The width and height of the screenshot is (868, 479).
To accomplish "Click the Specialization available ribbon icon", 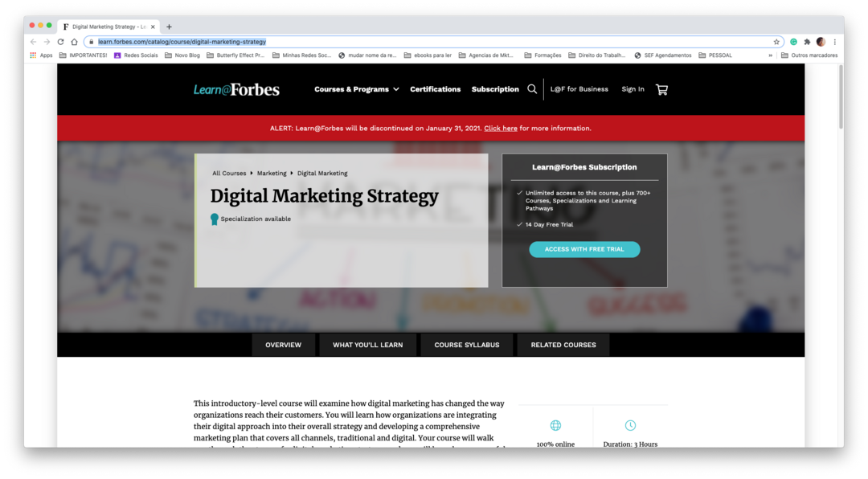I will coord(215,219).
